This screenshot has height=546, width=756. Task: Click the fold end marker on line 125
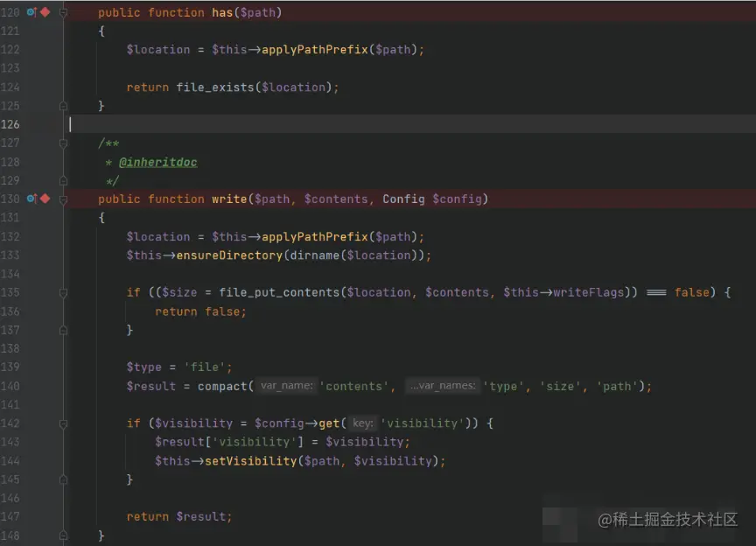point(63,106)
